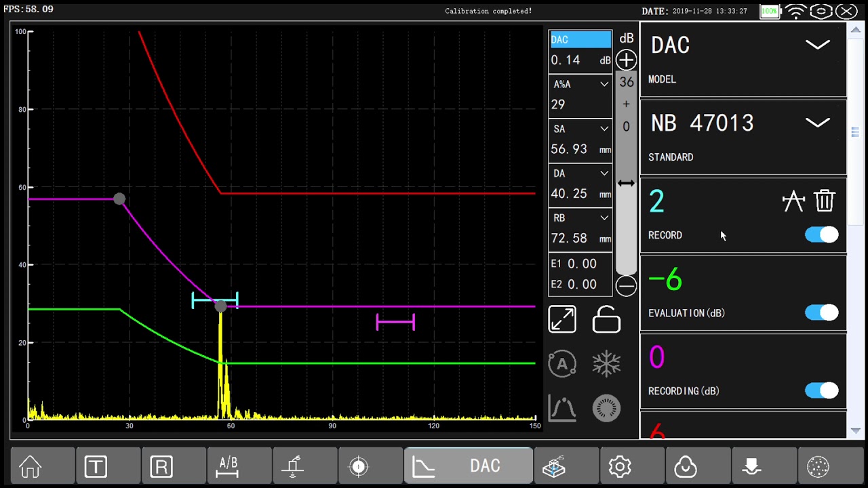The image size is (868, 488).
Task: Click the freeze snowflake icon
Action: (606, 364)
